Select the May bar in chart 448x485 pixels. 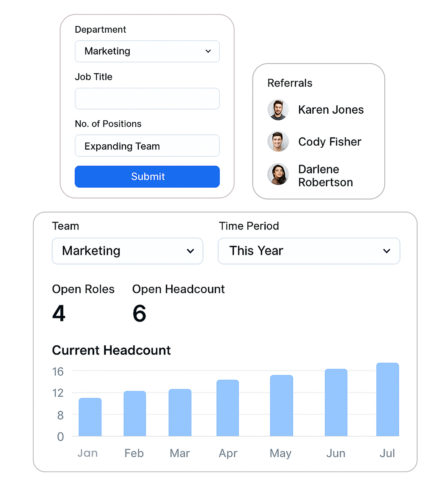pos(281,406)
